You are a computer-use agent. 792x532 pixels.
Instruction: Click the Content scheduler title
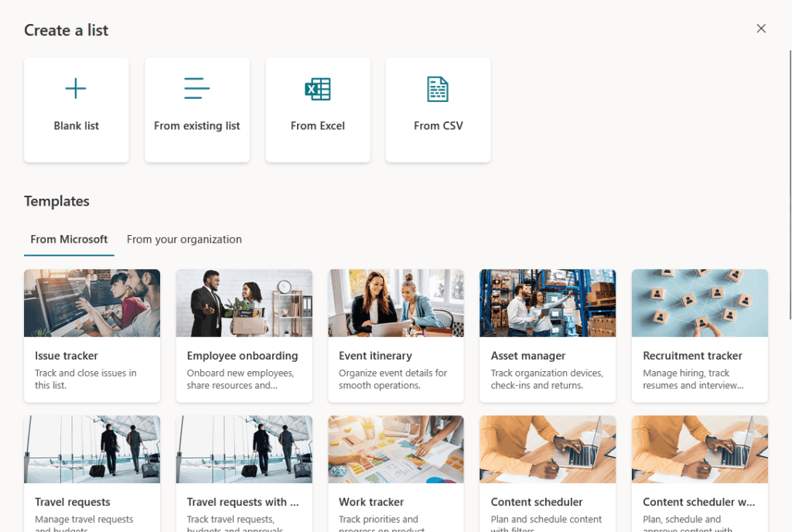537,502
